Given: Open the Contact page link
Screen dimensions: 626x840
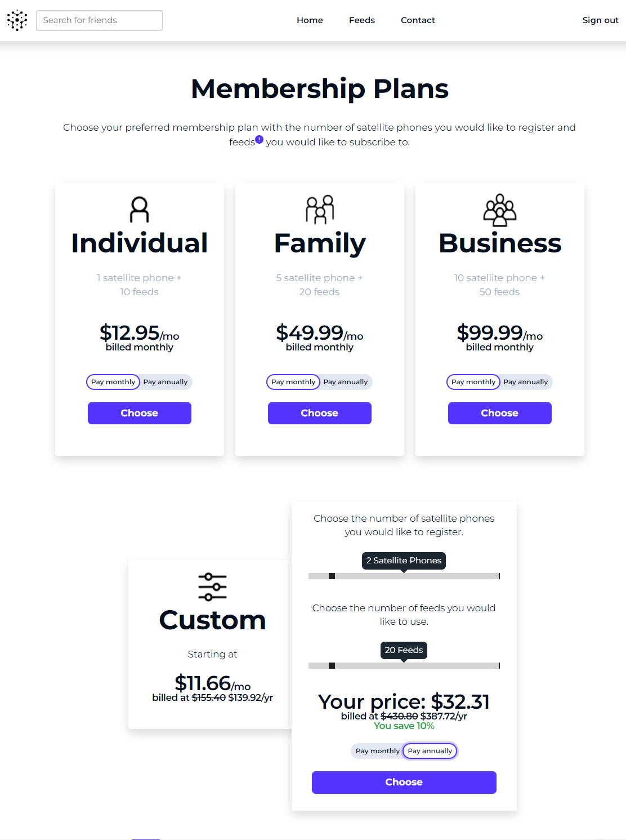Looking at the screenshot, I should click(418, 20).
